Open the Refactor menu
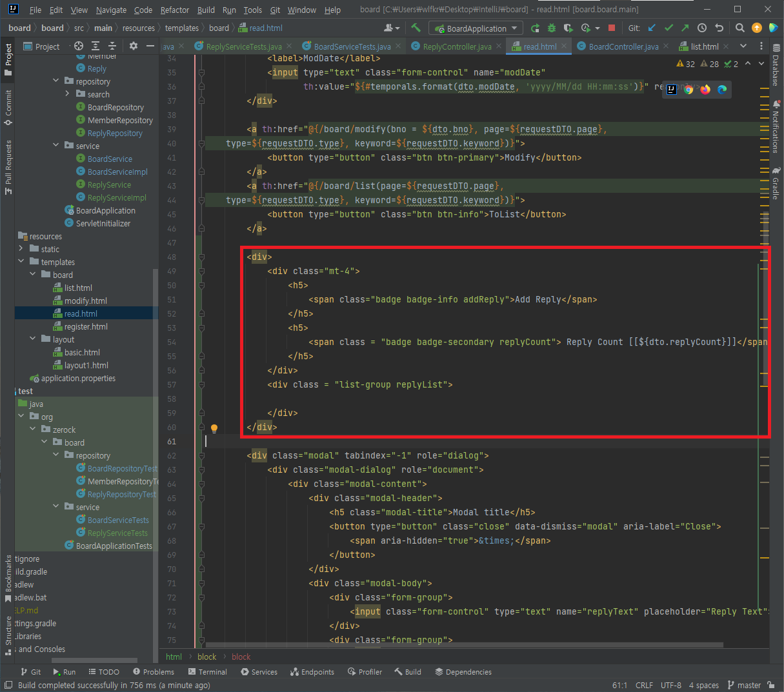This screenshot has width=784, height=692. pyautogui.click(x=175, y=10)
